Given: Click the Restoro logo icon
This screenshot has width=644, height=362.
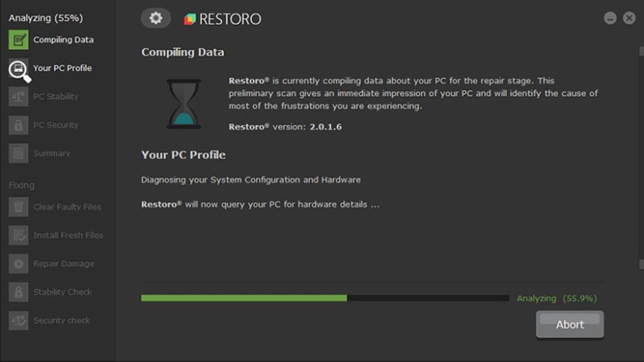Looking at the screenshot, I should point(189,18).
